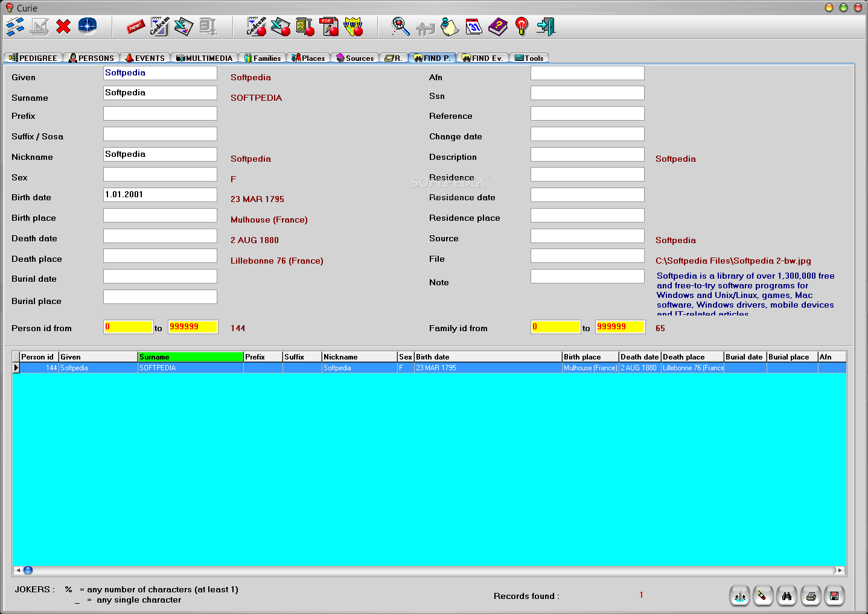Click the Person id column header
The height and width of the screenshot is (614, 868).
tap(39, 357)
